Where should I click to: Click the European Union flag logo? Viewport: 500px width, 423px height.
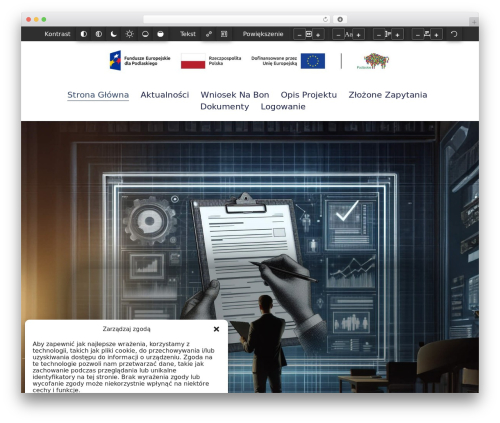[288, 61]
